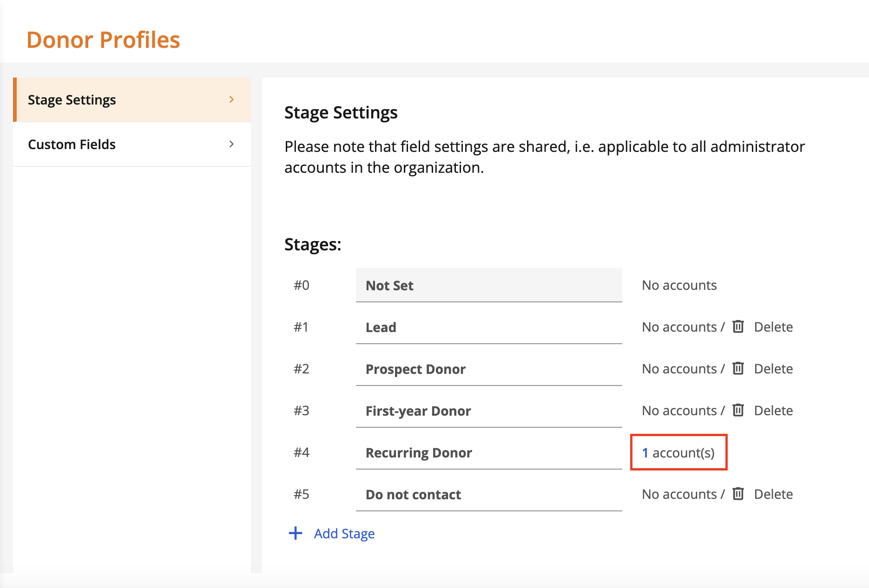Click the Donor Profiles page heading
869x588 pixels.
[x=104, y=39]
